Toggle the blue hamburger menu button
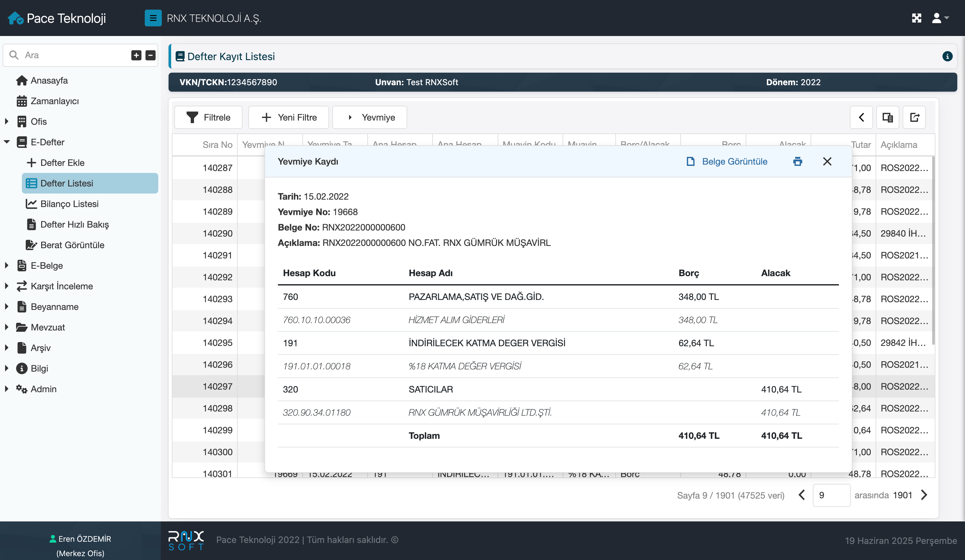The height and width of the screenshot is (560, 965). point(153,18)
